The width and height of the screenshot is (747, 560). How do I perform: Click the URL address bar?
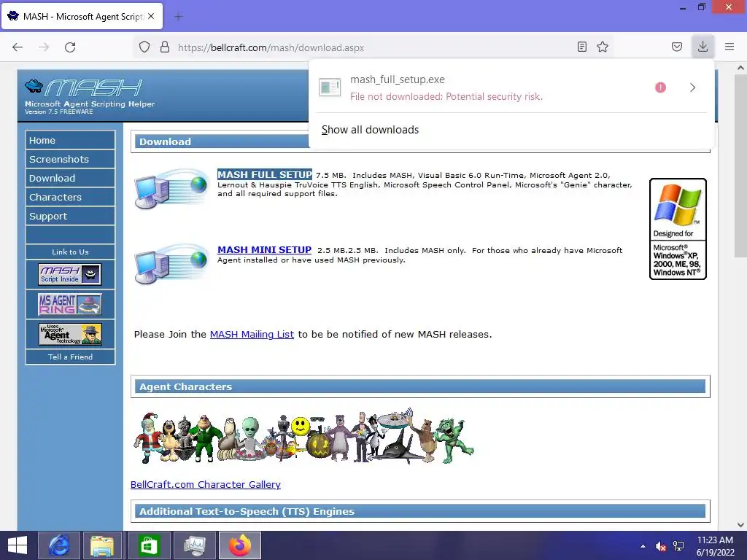[374, 47]
